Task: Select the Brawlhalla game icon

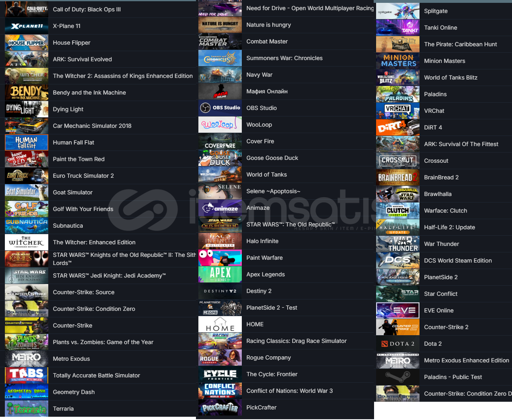Action: point(398,194)
